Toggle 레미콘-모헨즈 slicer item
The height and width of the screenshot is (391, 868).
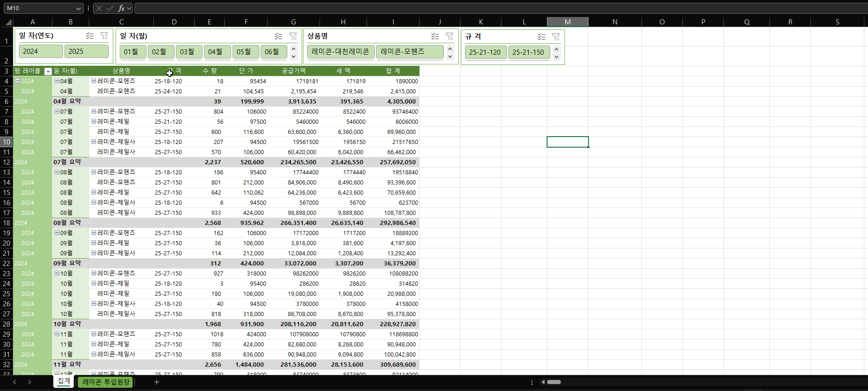(409, 52)
